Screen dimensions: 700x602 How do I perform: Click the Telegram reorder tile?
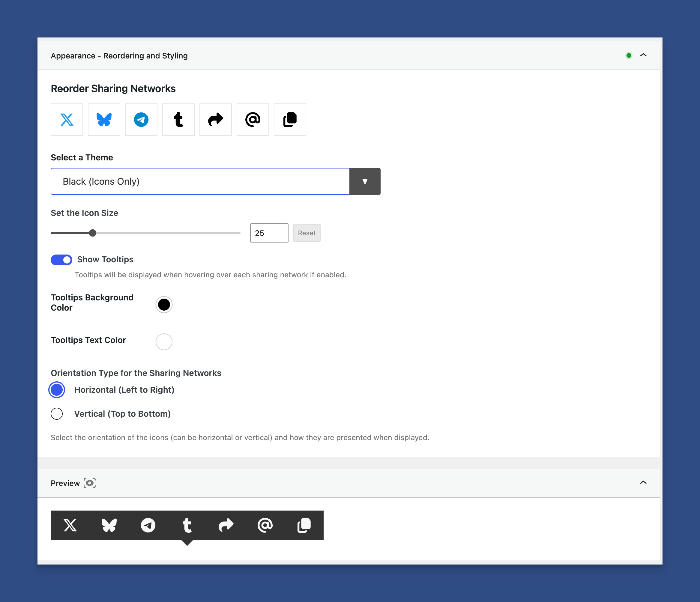(x=141, y=120)
